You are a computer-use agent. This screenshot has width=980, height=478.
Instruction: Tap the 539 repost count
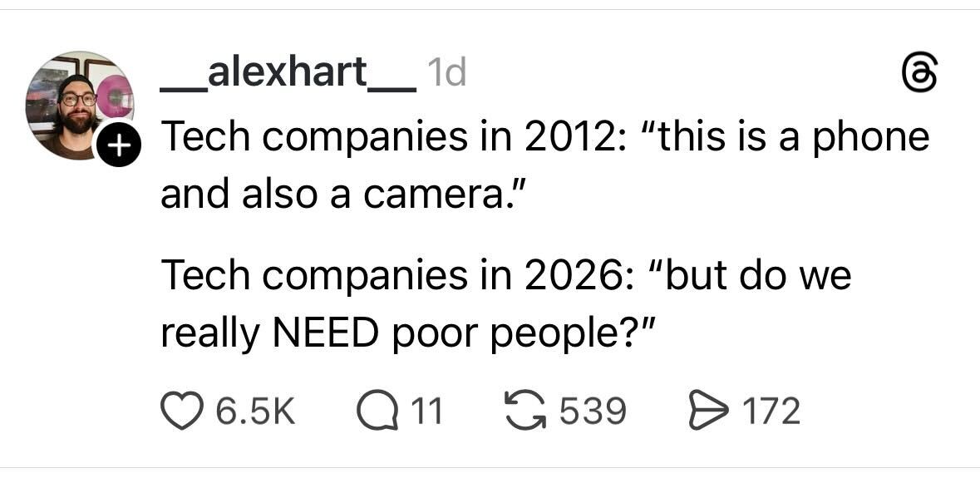(592, 411)
